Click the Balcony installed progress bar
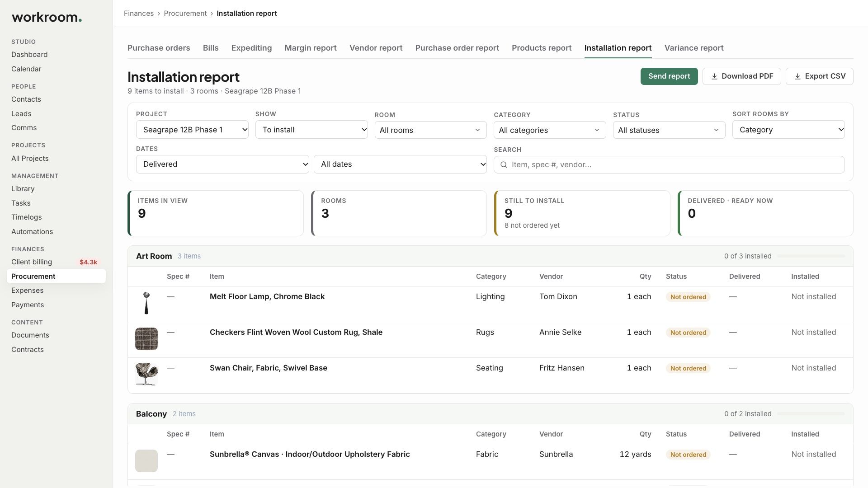 (811, 414)
